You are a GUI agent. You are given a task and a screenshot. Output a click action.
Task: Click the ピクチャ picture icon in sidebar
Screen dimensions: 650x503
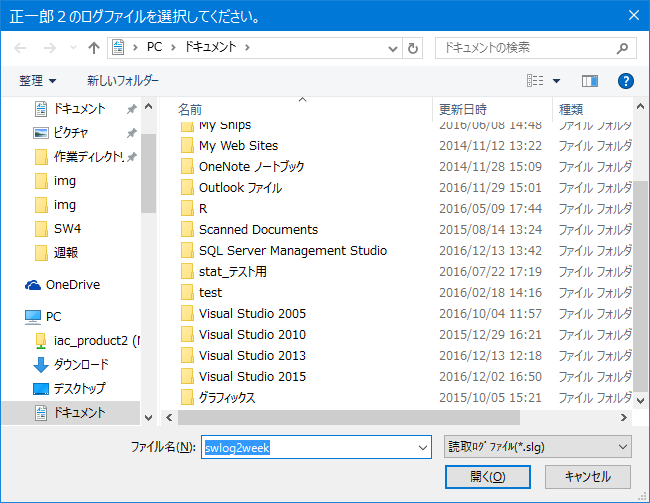tap(41, 133)
